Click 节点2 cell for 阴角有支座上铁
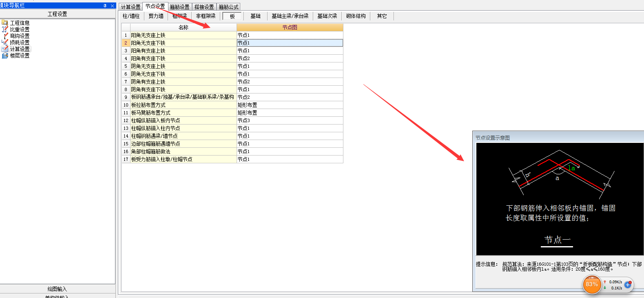 point(290,82)
